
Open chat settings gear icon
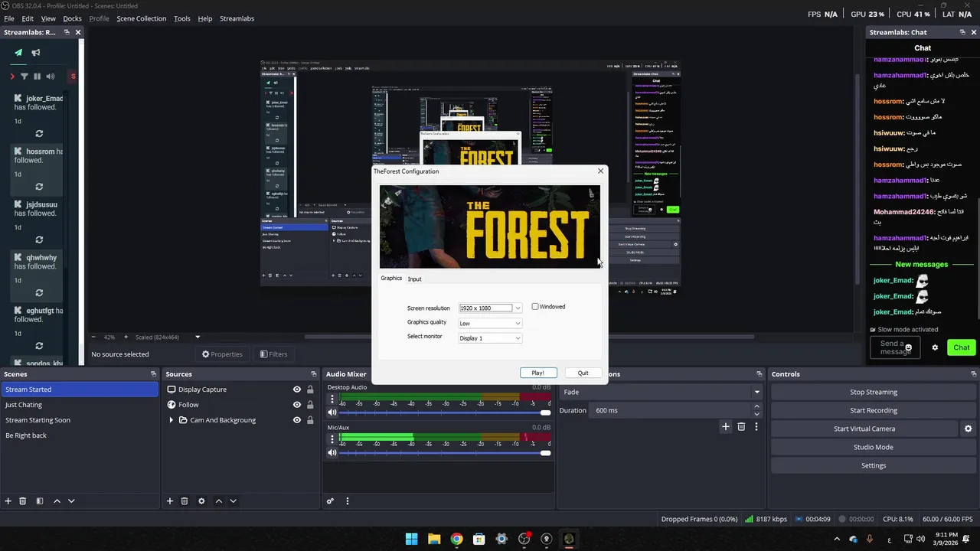click(935, 347)
